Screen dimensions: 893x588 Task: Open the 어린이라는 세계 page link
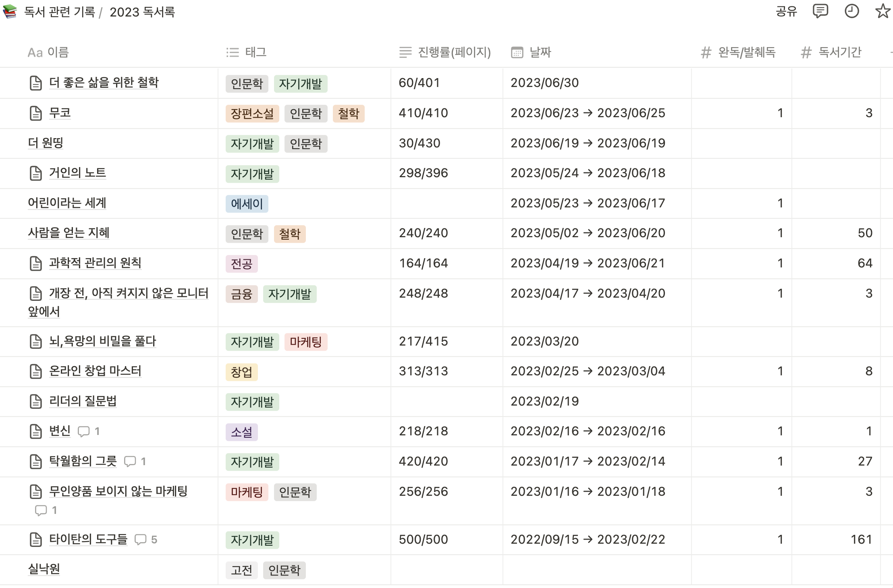coord(67,203)
